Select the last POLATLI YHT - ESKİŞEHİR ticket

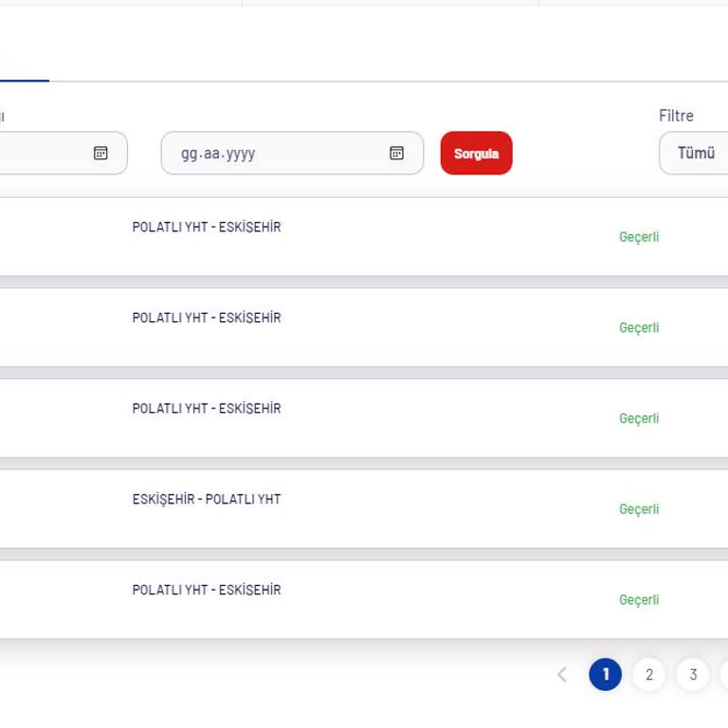click(207, 591)
